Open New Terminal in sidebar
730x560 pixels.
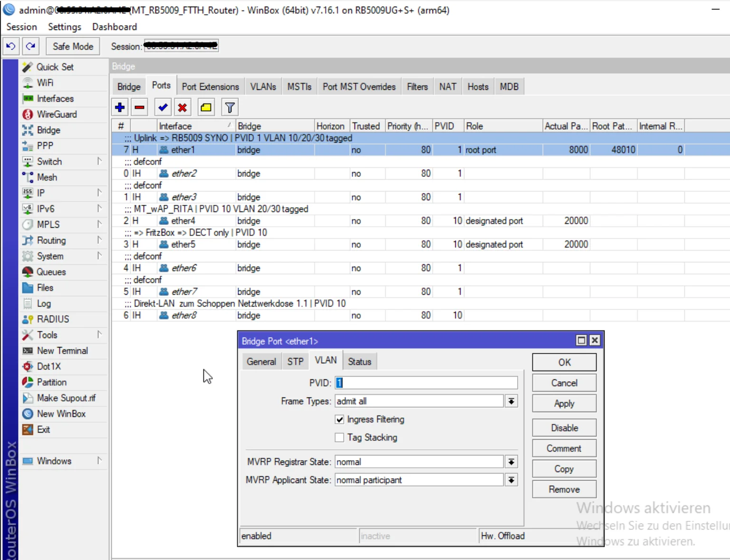pyautogui.click(x=62, y=350)
